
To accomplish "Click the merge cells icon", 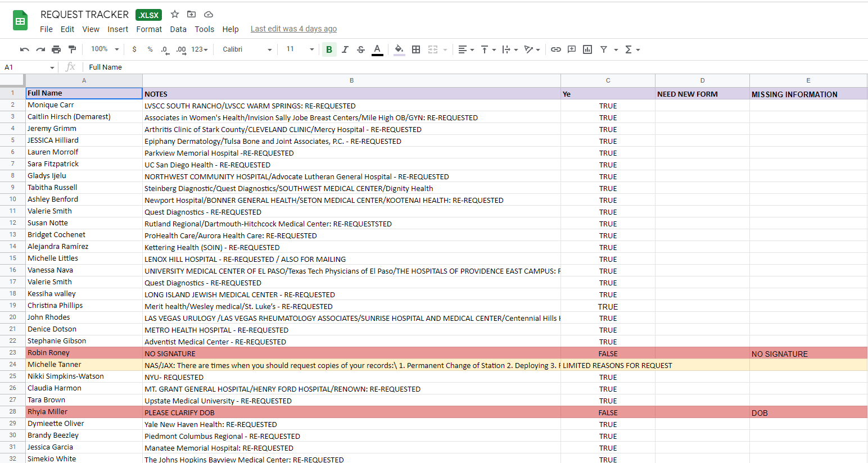I will 433,49.
